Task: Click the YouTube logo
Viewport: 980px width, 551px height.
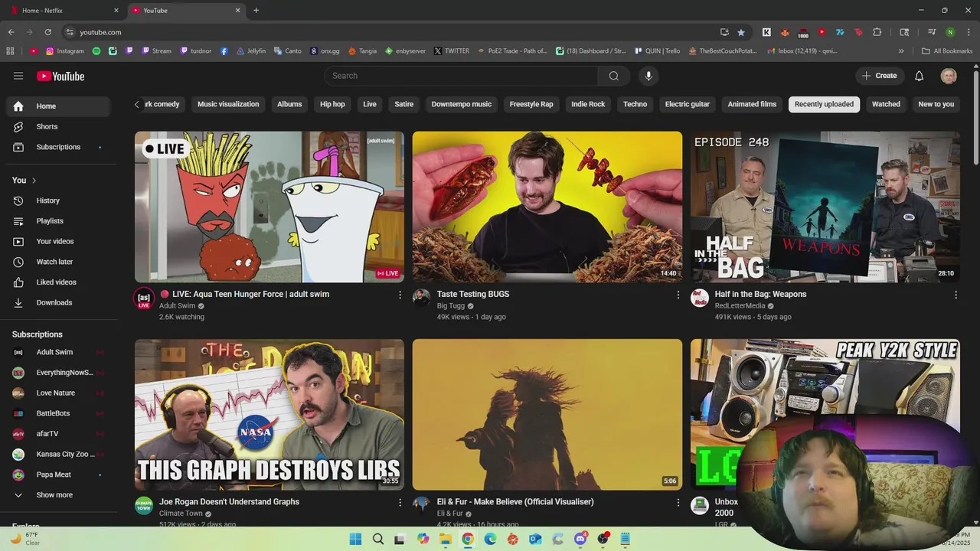Action: click(x=60, y=76)
